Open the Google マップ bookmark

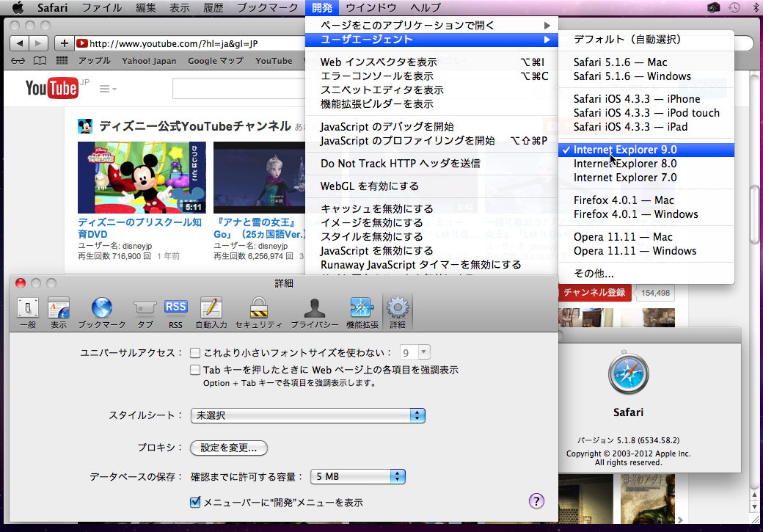(x=216, y=61)
